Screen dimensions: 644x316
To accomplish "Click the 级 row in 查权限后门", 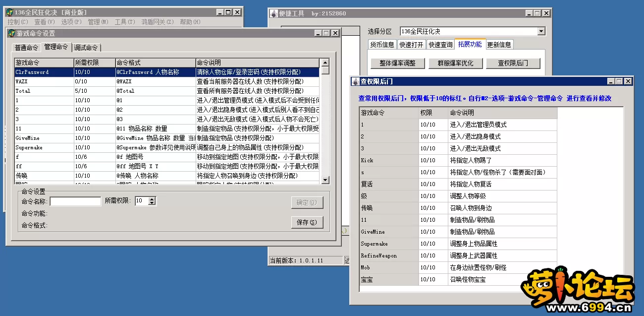I will [x=458, y=196].
